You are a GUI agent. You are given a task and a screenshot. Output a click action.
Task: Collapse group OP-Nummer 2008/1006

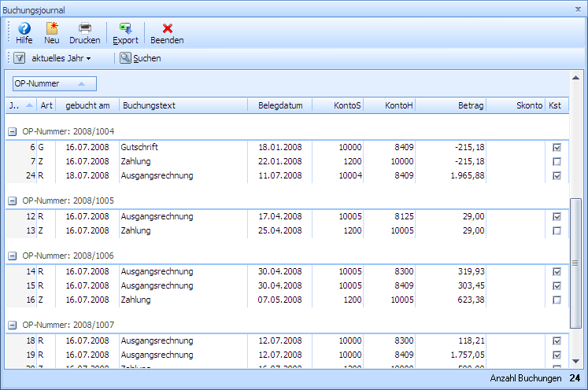click(13, 256)
